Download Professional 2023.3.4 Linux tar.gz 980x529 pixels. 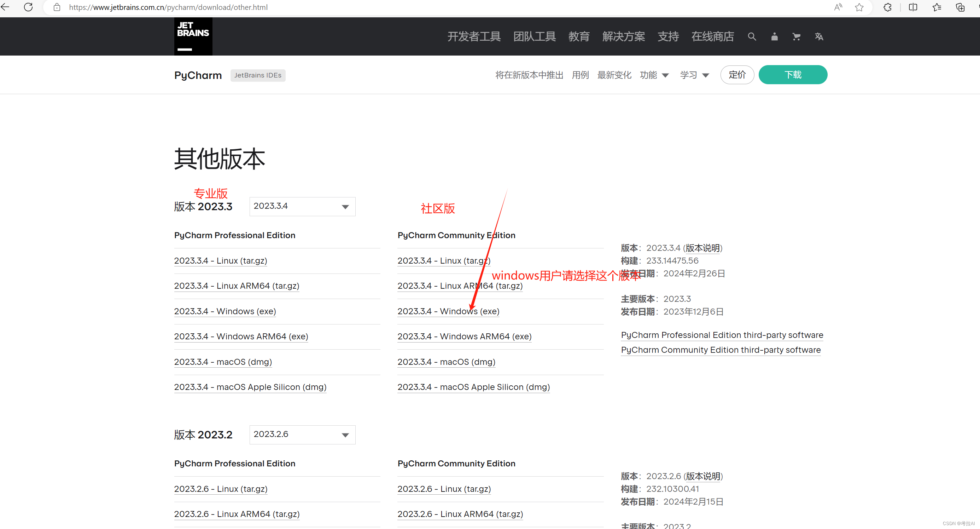pos(221,260)
